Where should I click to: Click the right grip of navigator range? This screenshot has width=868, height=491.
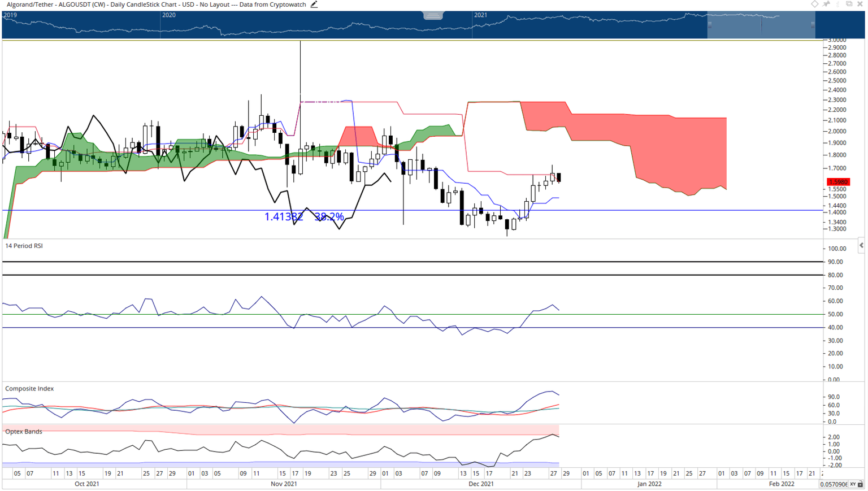coord(813,25)
